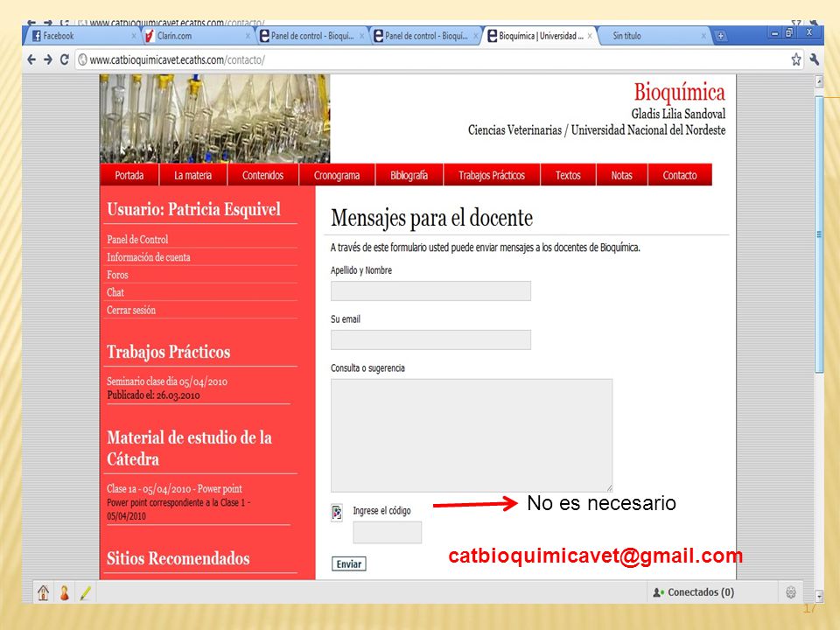Click the browser back arrow
840x630 pixels.
click(x=31, y=59)
